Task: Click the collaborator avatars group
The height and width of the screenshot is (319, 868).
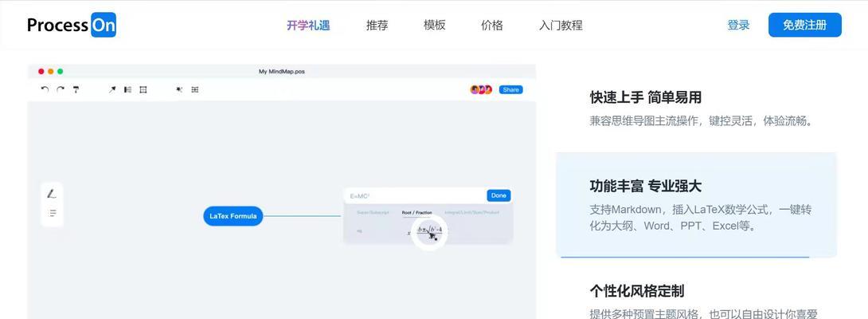Action: tap(481, 90)
